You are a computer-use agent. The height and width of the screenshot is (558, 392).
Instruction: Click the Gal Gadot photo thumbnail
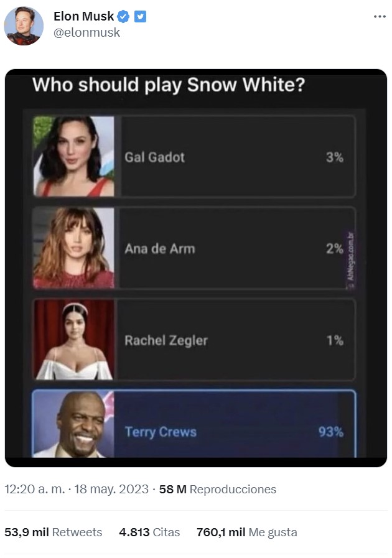[73, 156]
